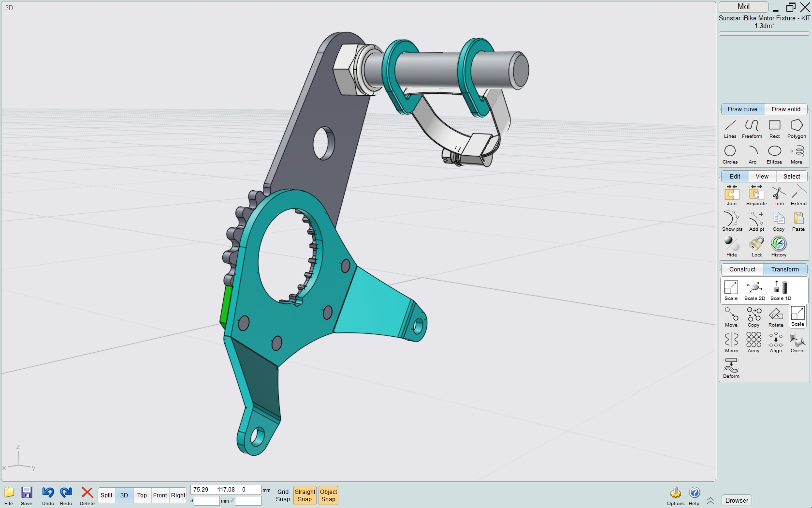Open the View palette tab

762,177
